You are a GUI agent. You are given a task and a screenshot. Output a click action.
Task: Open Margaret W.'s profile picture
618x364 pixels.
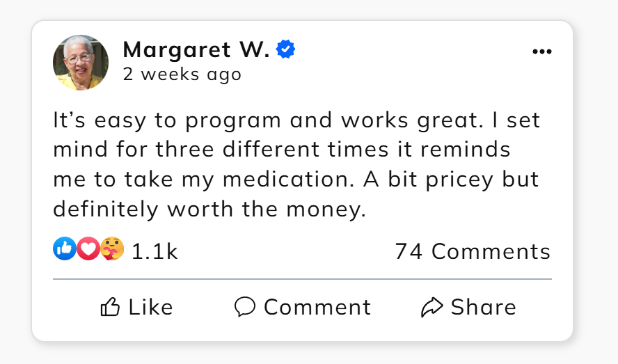click(x=81, y=63)
